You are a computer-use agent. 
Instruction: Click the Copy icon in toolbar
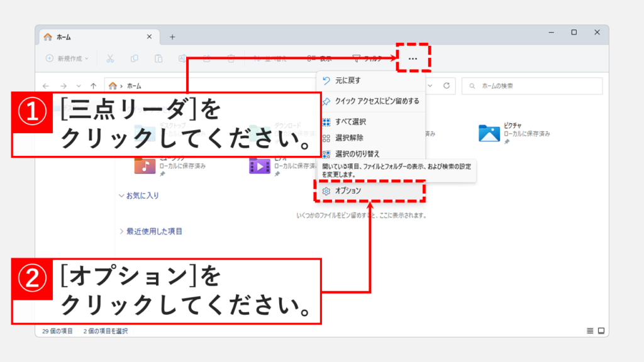[x=134, y=58]
